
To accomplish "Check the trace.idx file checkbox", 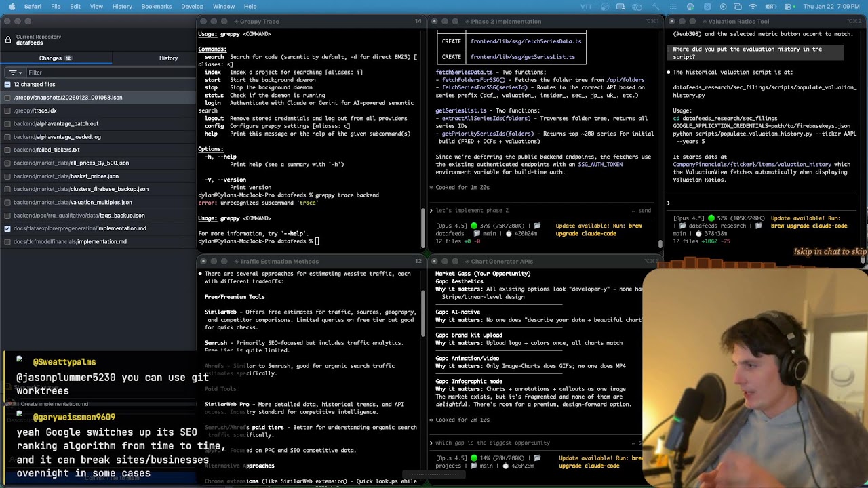I will [x=7, y=110].
